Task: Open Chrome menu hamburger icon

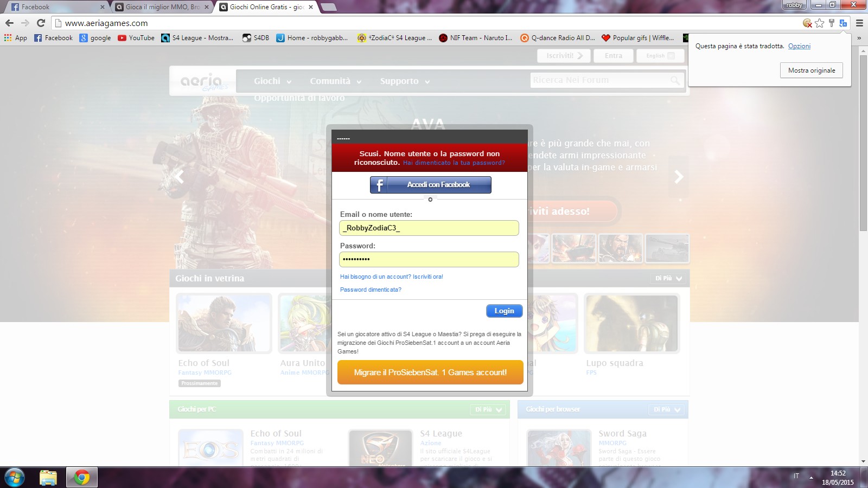Action: coord(859,23)
